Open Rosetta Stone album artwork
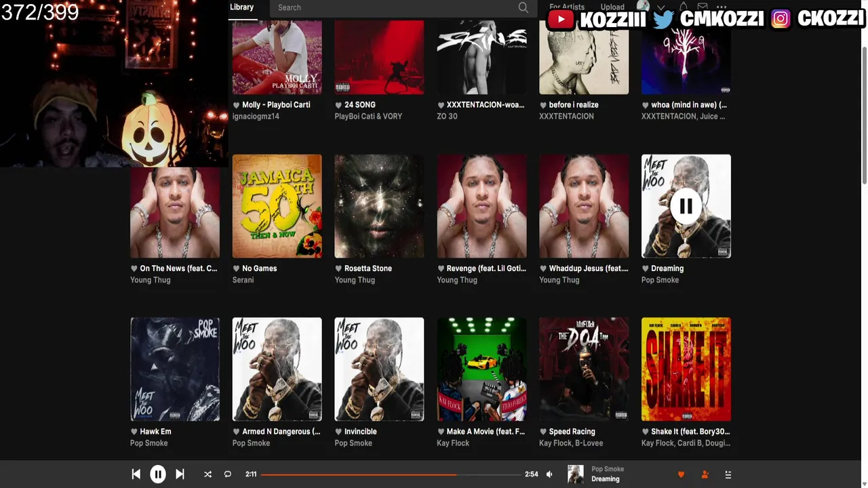Screen dimensions: 868x488 click(x=379, y=206)
